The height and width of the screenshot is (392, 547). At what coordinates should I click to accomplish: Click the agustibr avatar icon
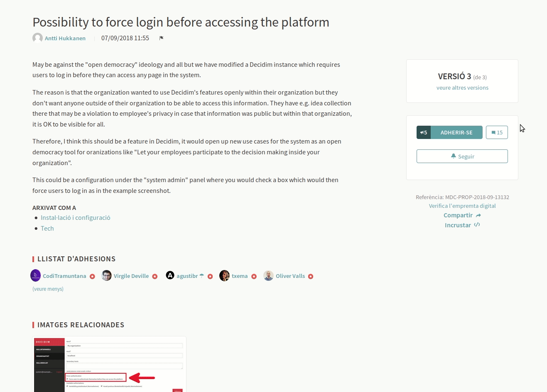click(170, 275)
